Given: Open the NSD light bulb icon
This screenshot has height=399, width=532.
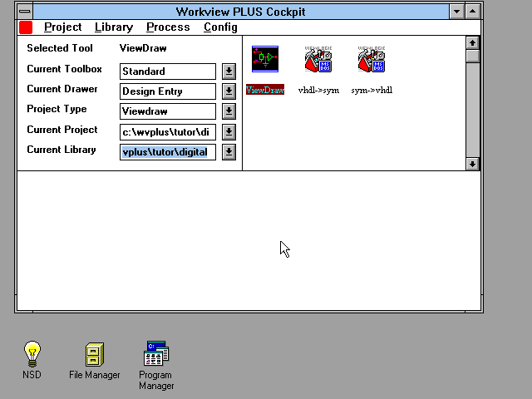Looking at the screenshot, I should pos(32,355).
